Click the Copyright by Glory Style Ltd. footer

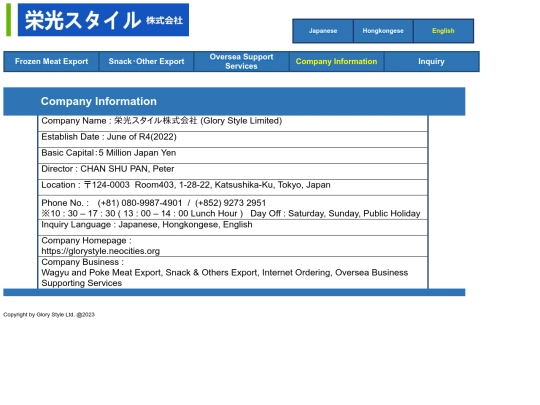(x=49, y=315)
